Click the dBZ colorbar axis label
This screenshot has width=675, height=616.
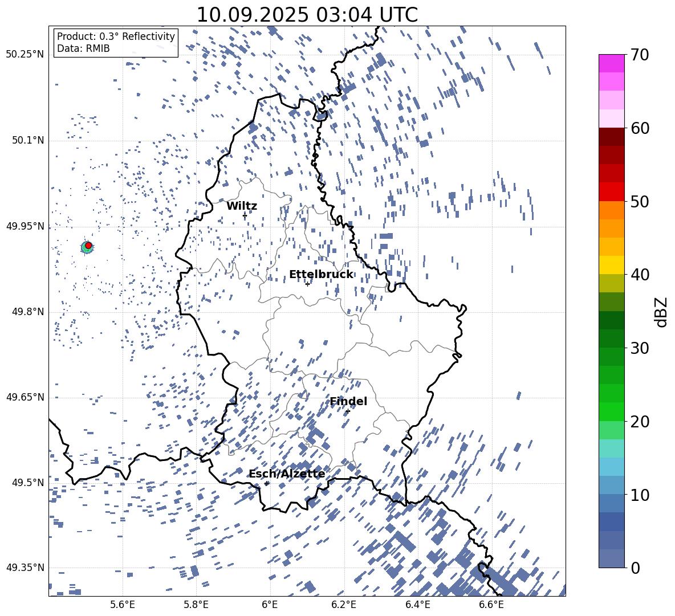tap(662, 312)
